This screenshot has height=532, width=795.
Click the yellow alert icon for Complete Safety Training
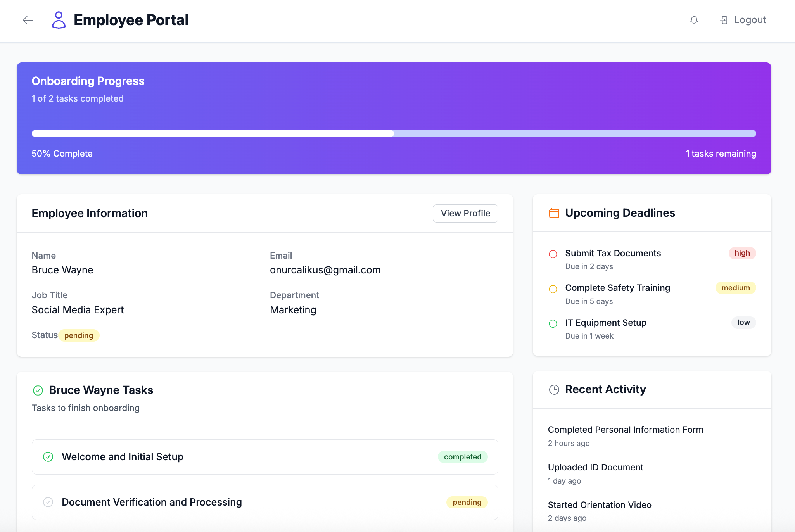pos(553,289)
